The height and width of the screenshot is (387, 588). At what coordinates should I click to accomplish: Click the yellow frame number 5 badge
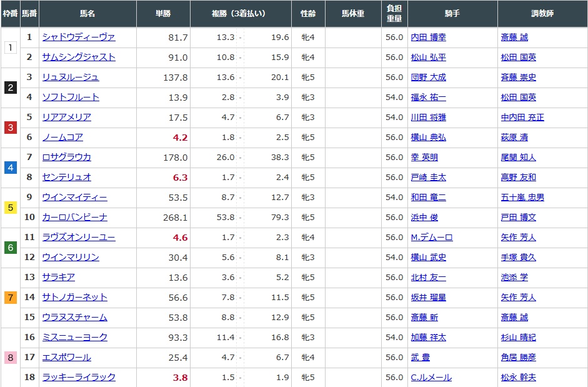(x=10, y=208)
